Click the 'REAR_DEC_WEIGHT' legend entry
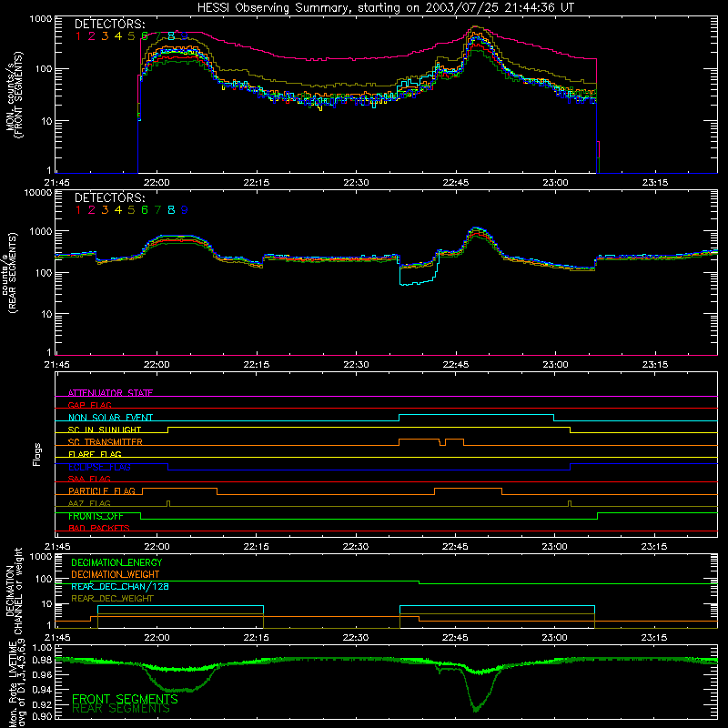Viewport: 728px width, 728px height. 112,599
